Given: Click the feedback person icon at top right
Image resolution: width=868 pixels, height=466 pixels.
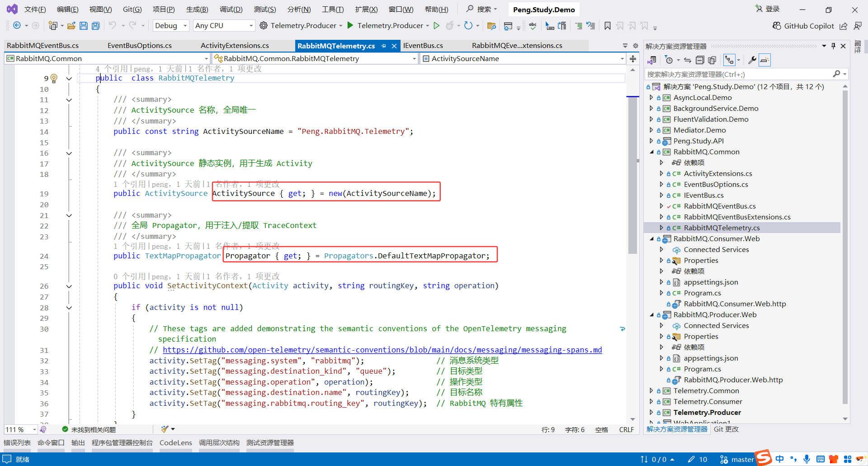Looking at the screenshot, I should point(858,26).
